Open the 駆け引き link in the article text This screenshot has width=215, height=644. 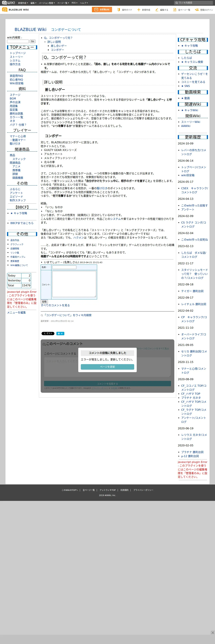click(102, 188)
